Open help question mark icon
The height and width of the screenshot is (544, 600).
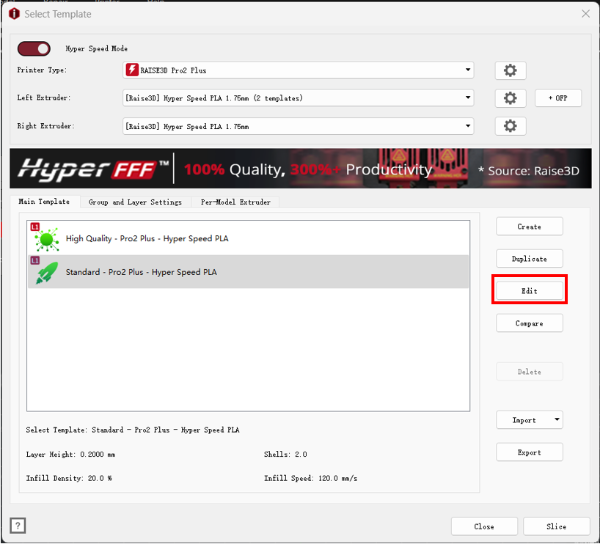(18, 526)
